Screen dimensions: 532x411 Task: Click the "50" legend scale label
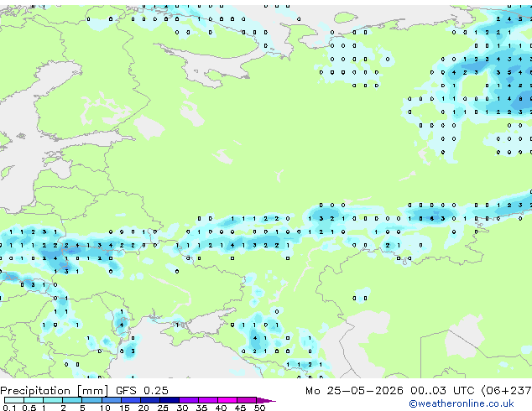point(260,408)
